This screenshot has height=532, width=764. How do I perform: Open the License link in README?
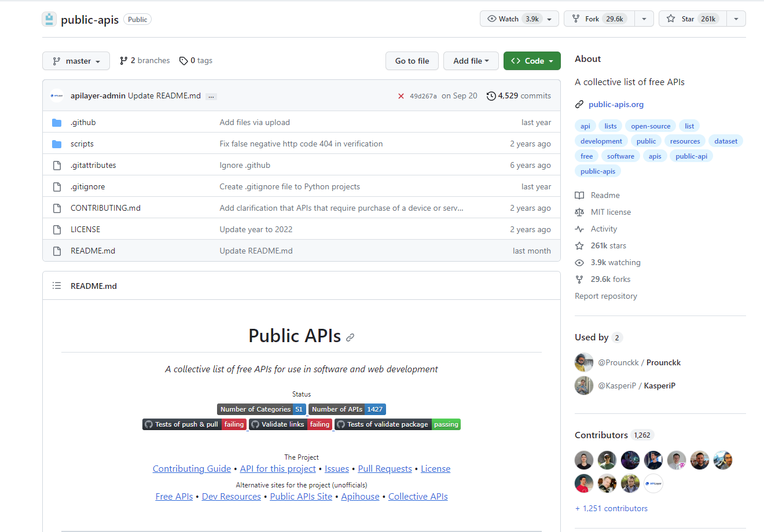(x=435, y=469)
